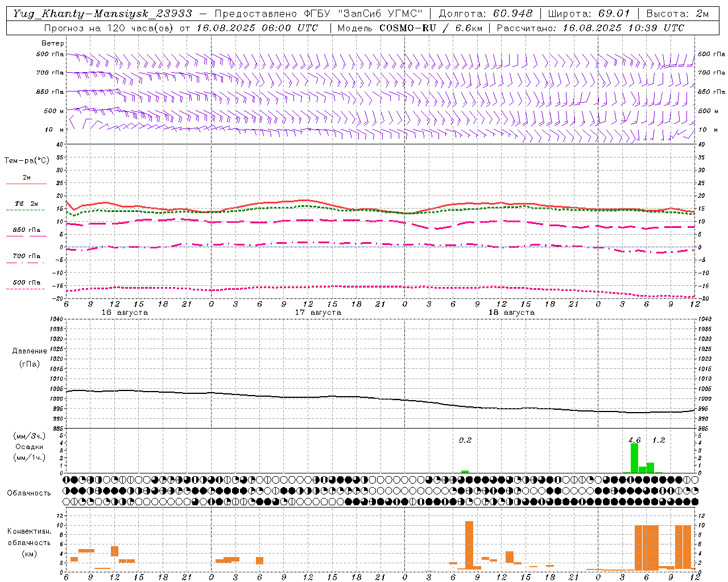Image resolution: width=728 pixels, height=582 pixels.
Task: Click the 18 августа date label
Action: tap(511, 313)
